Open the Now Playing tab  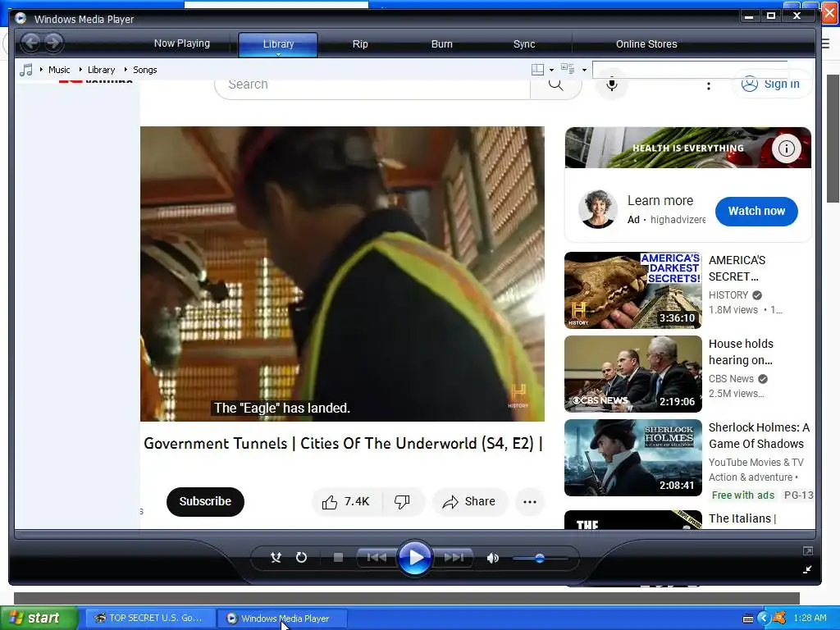click(182, 43)
